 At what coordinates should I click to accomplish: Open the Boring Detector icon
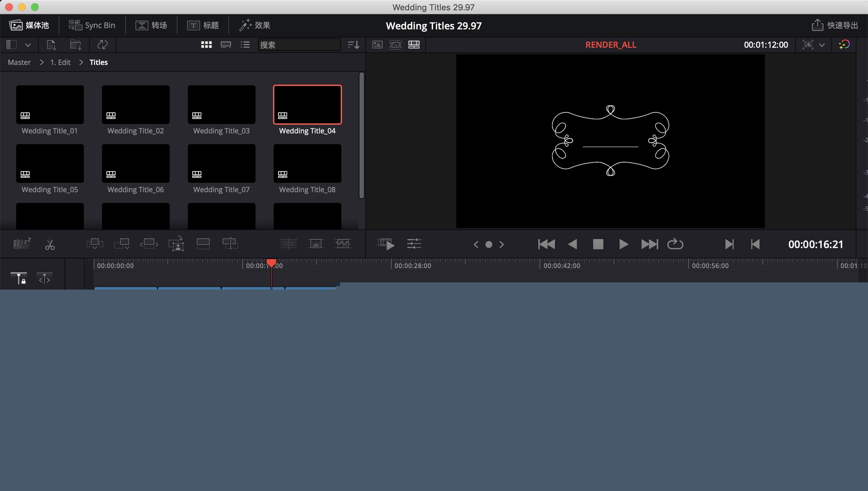21,244
